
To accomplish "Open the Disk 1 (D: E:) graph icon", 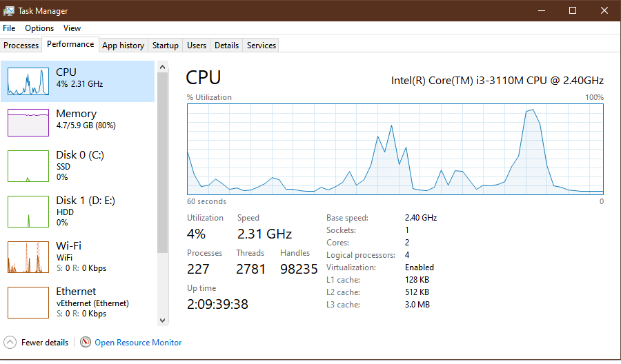I will point(28,211).
